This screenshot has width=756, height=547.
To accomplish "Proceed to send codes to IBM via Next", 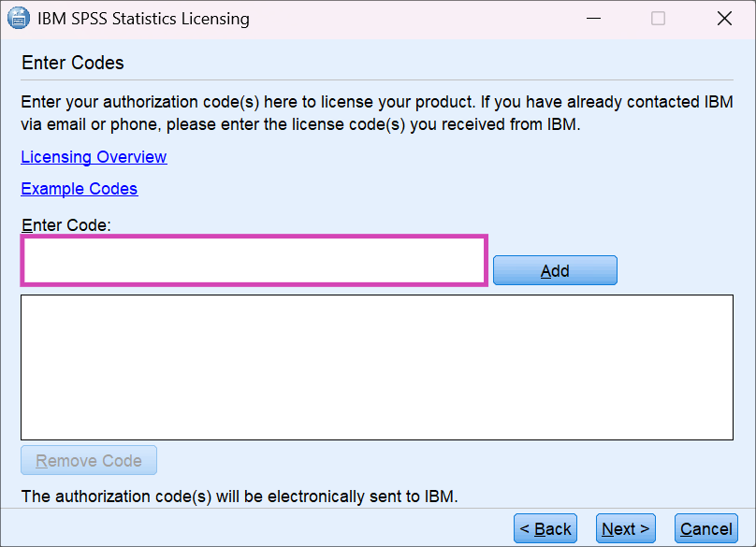I will [x=625, y=527].
